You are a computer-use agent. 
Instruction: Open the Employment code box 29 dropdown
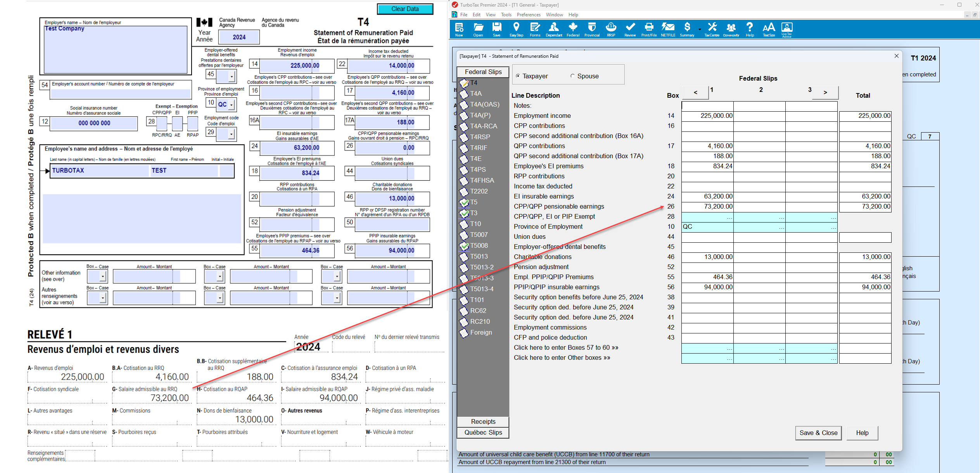click(x=232, y=134)
